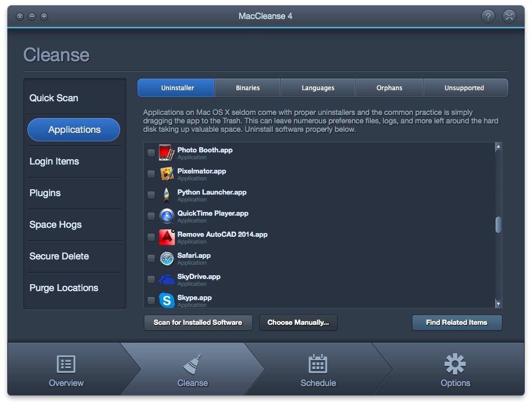Click the app list scrollbar thumb

tap(498, 225)
